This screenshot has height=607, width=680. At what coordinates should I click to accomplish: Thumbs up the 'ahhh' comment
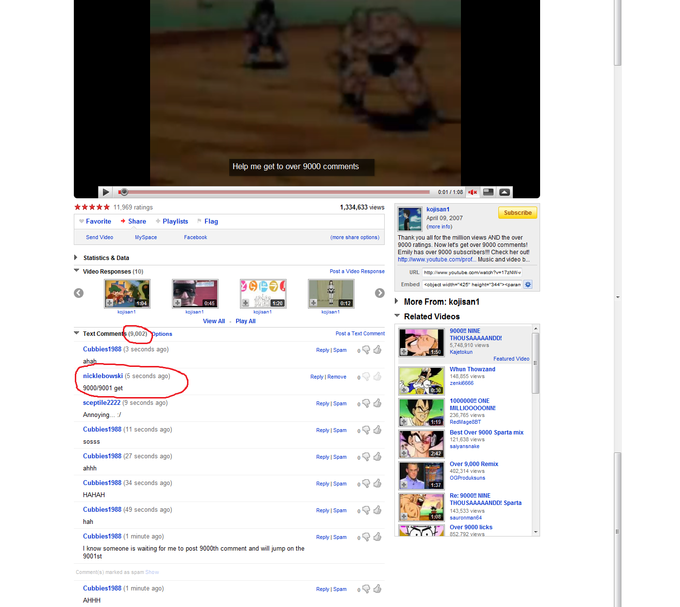click(377, 456)
